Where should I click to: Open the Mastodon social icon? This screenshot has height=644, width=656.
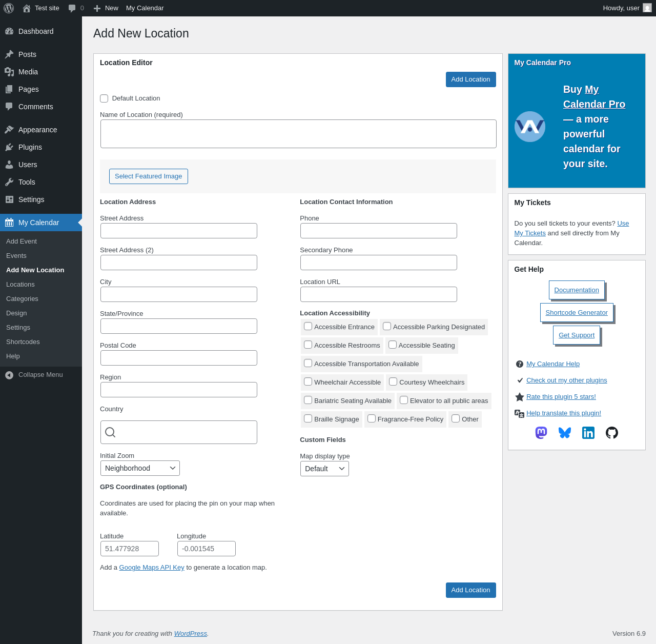(541, 433)
